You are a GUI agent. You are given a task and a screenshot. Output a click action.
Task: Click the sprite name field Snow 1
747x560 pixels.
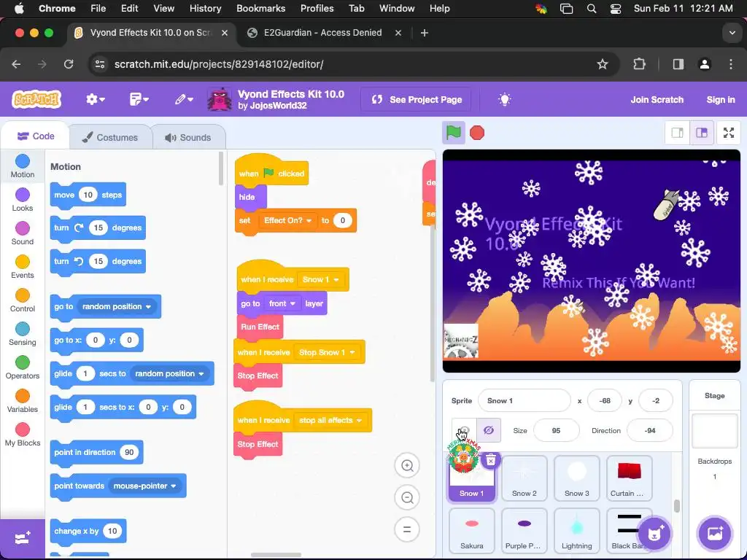click(524, 400)
